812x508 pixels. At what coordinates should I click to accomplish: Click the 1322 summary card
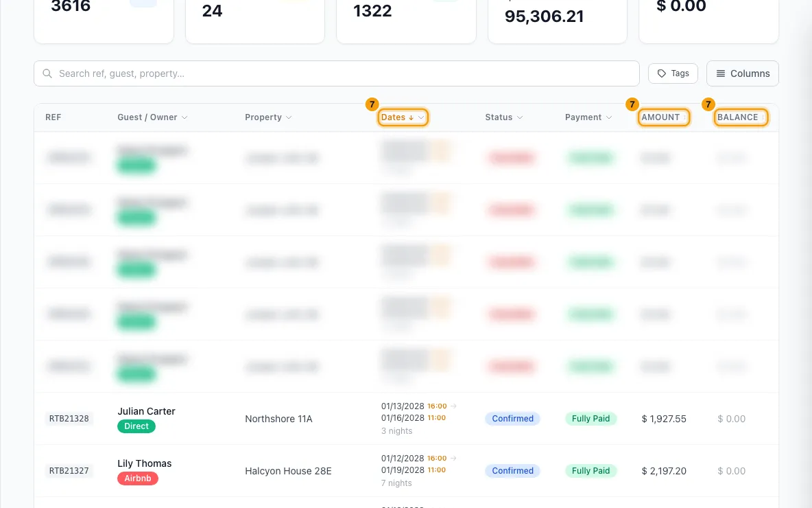406,21
